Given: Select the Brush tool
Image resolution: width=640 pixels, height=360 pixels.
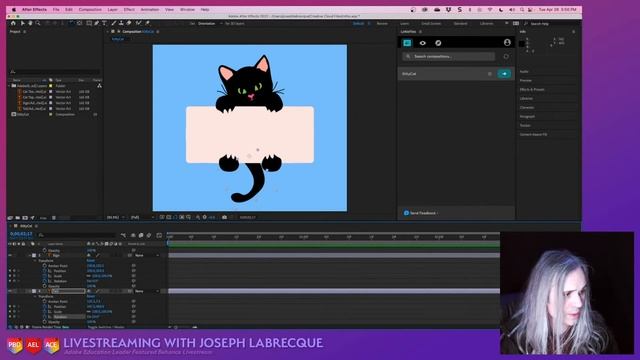Looking at the screenshot, I should coord(114,23).
